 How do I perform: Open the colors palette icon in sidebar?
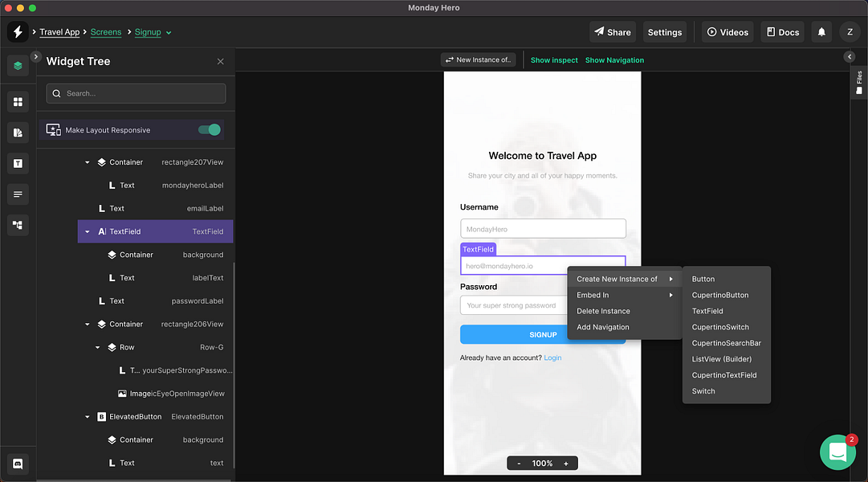pos(18,133)
